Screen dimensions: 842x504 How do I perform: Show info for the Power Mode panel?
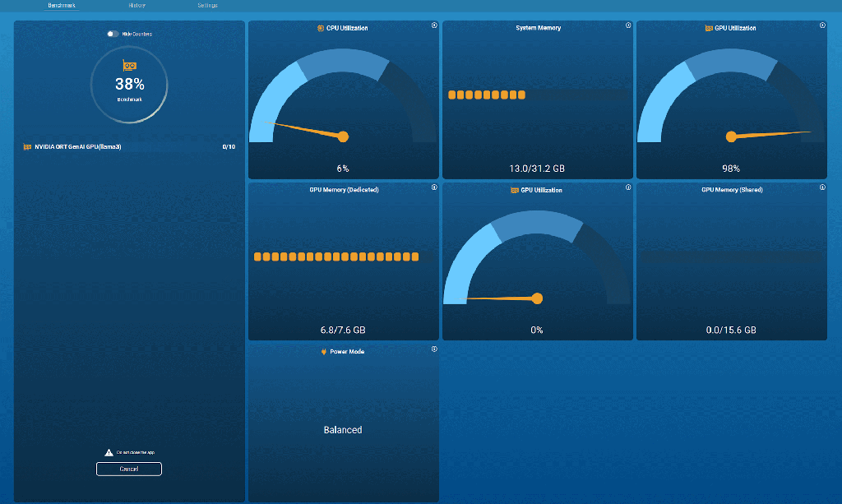(434, 349)
